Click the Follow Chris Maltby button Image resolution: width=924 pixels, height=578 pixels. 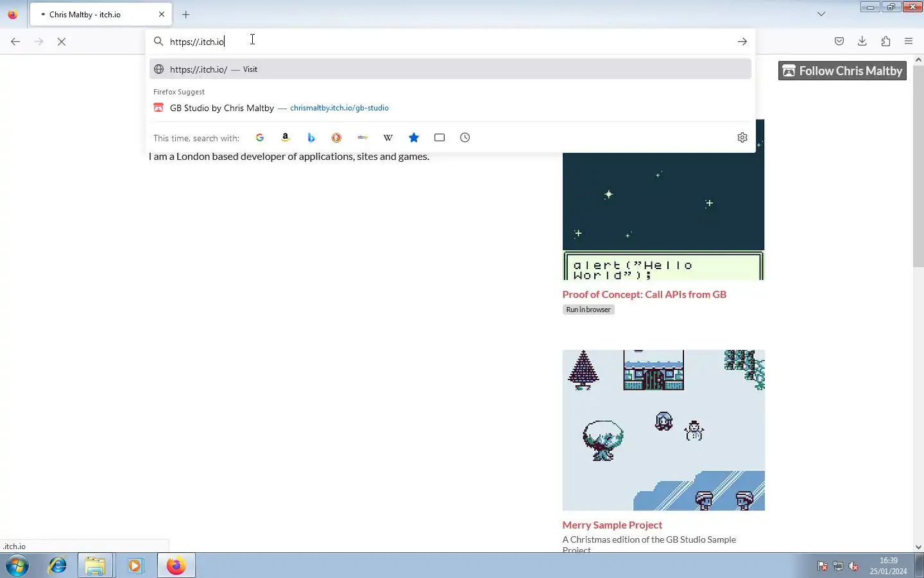843,71
